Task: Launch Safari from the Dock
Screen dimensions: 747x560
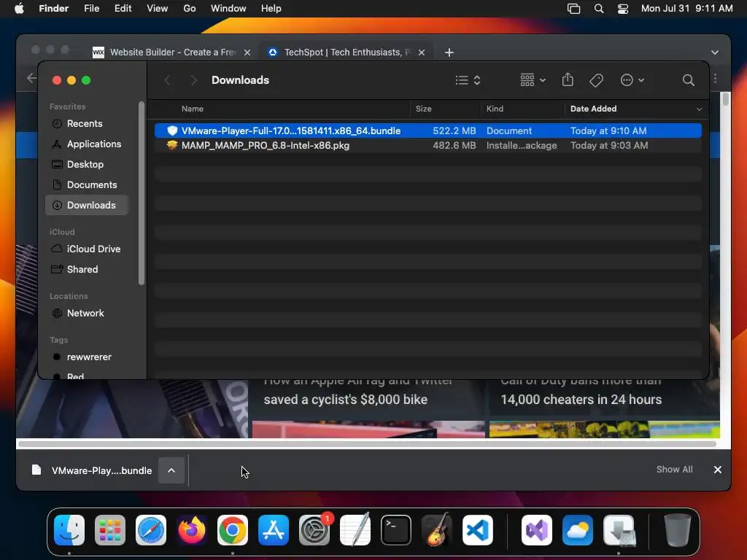Action: click(x=151, y=530)
